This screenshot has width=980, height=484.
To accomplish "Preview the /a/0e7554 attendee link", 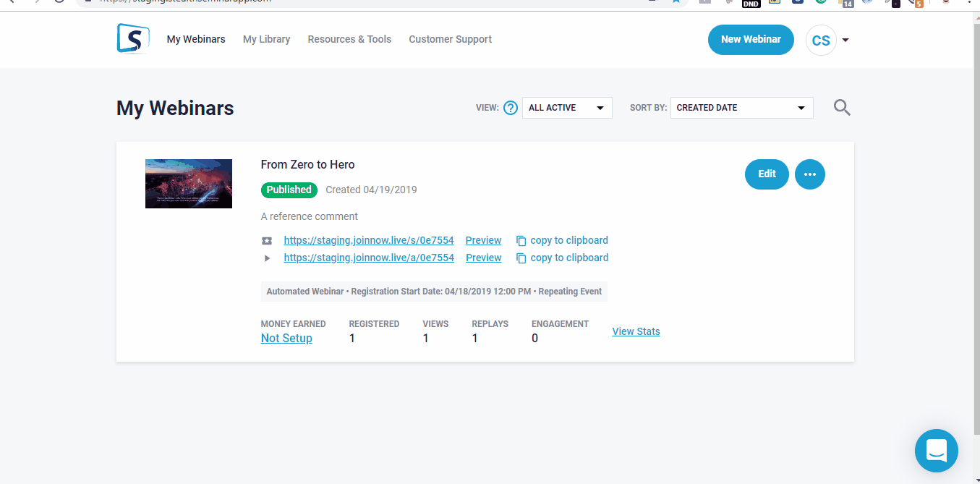I will [x=483, y=258].
